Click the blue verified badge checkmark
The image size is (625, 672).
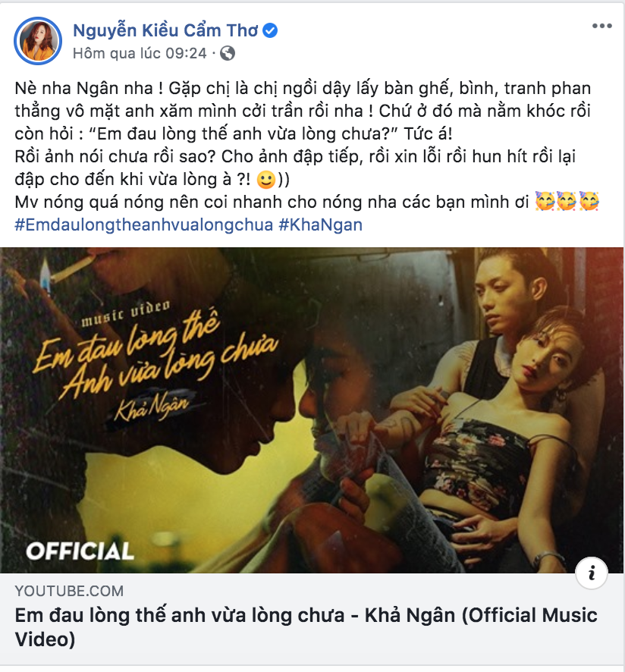270,30
